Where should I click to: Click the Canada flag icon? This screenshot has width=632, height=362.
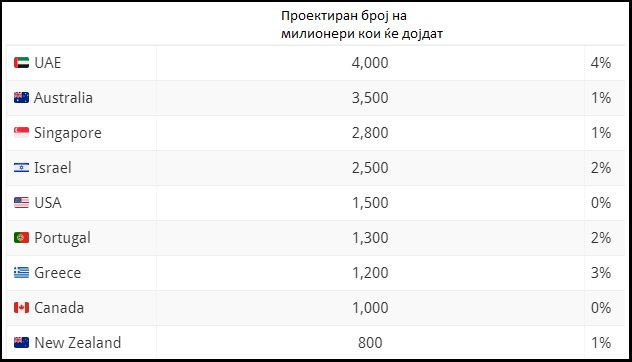[x=21, y=308]
